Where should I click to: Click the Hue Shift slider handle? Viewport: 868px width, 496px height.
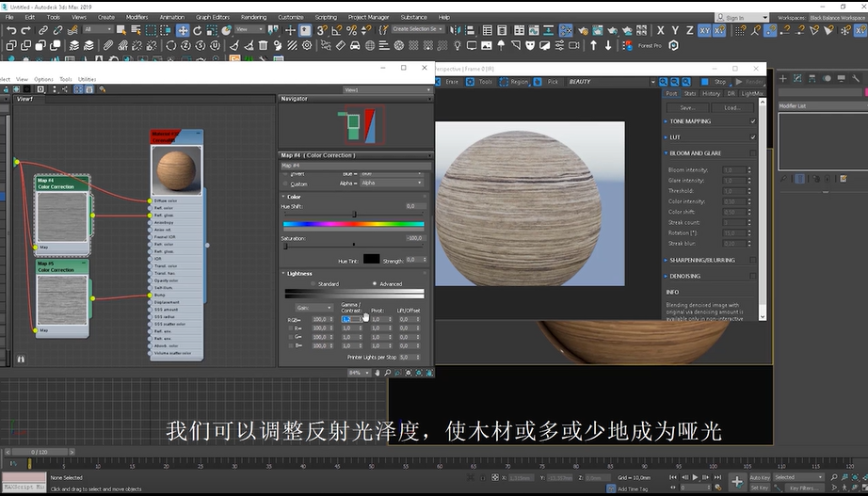click(x=354, y=215)
